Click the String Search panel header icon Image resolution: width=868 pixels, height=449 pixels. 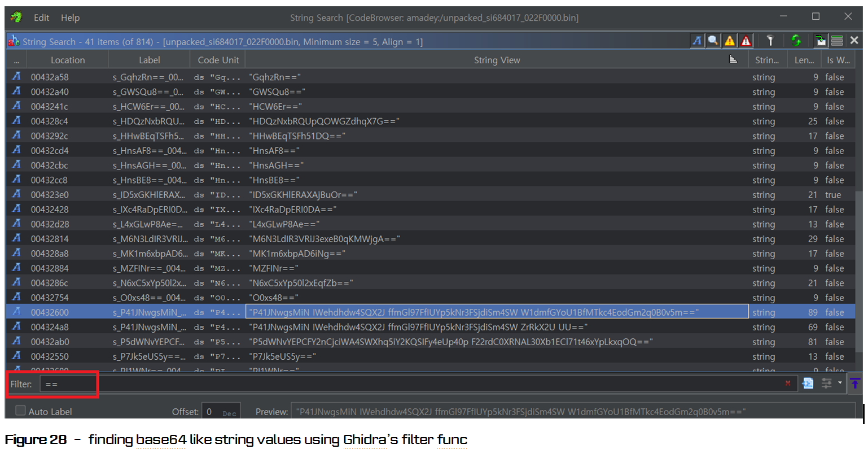click(x=14, y=41)
